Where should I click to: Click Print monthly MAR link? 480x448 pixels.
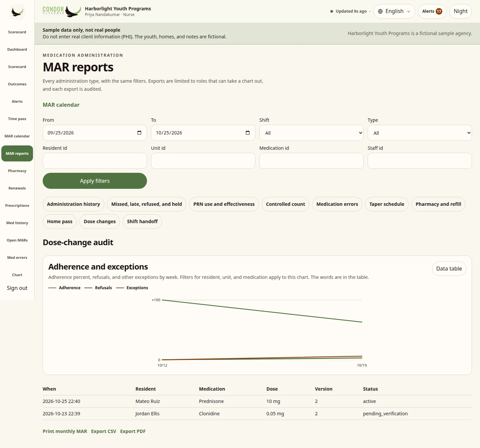[65, 431]
